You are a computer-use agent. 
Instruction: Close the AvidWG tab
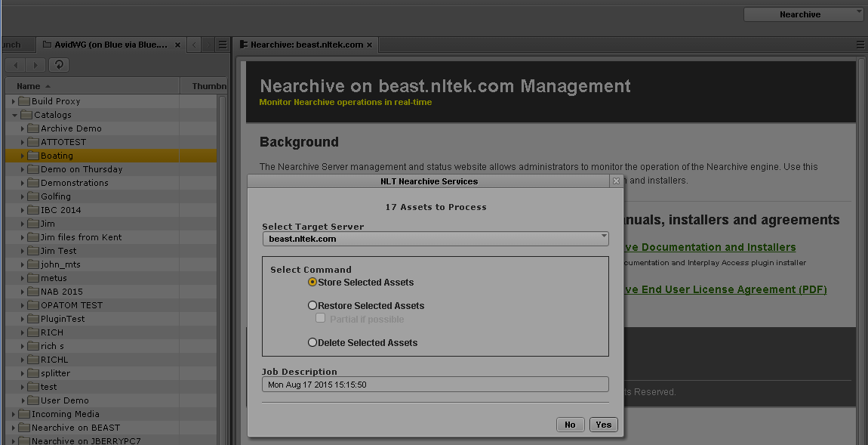point(177,45)
